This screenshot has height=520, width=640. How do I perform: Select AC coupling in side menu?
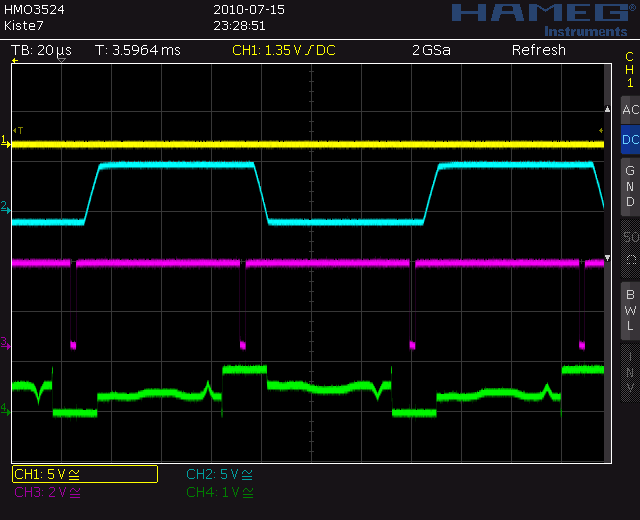click(630, 110)
